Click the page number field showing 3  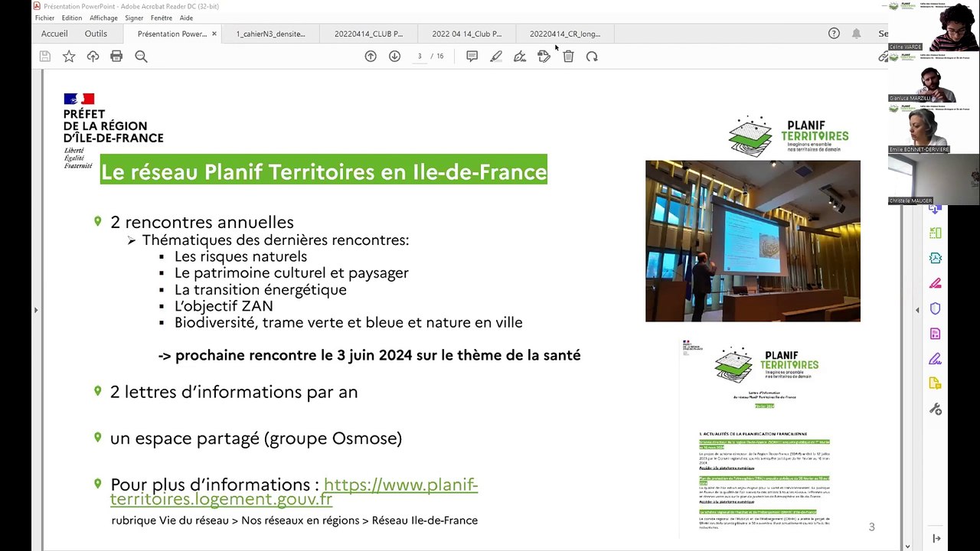coord(420,56)
